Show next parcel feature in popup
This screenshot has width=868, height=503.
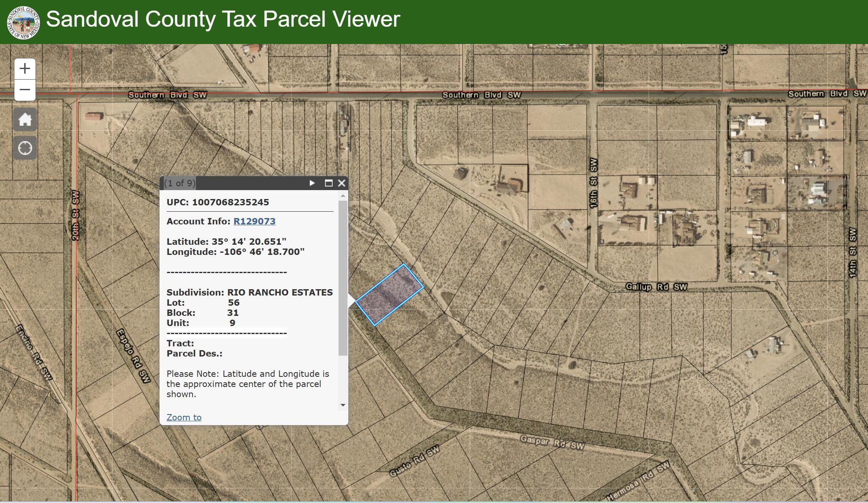312,183
